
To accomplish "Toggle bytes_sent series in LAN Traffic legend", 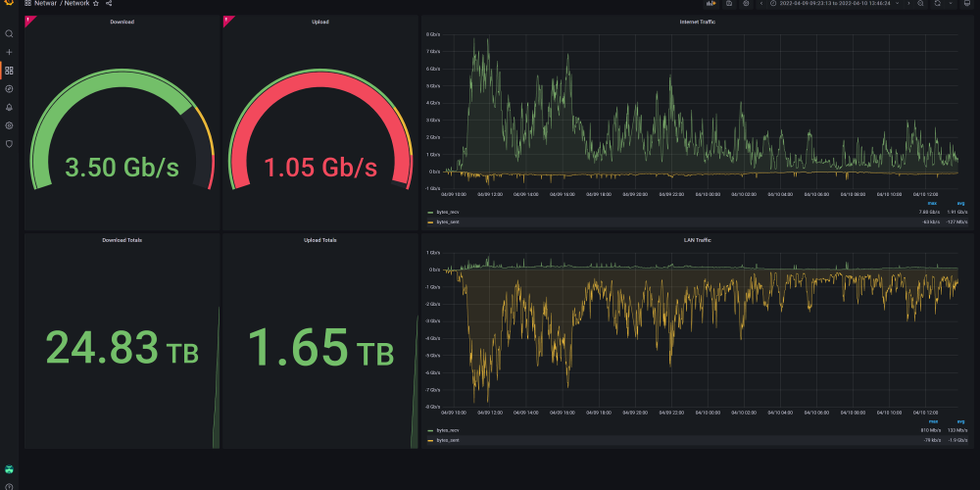I will [x=450, y=440].
